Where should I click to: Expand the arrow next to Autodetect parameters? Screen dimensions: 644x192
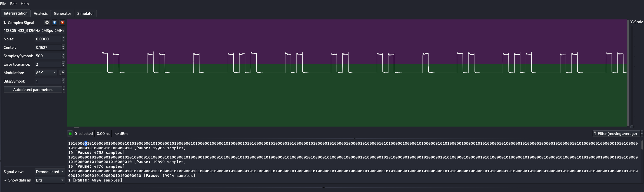[64, 90]
